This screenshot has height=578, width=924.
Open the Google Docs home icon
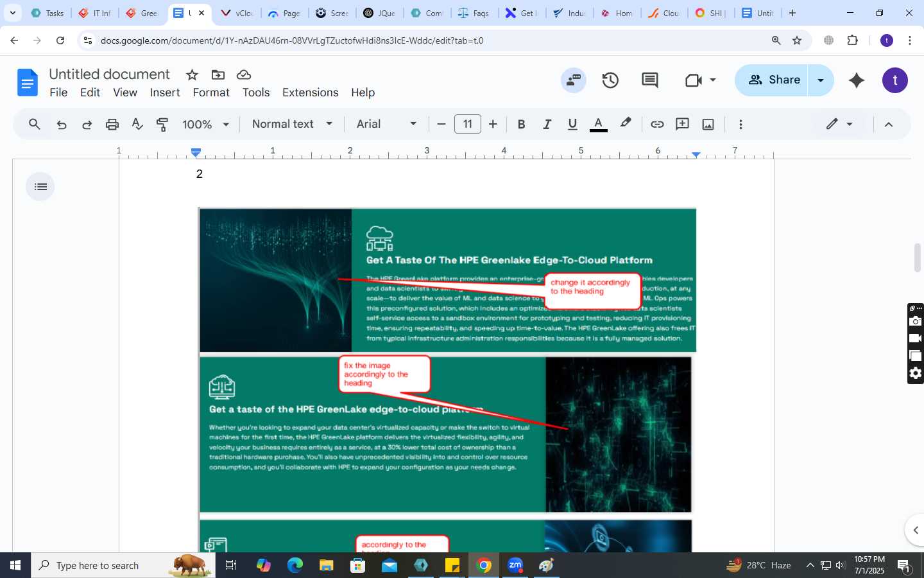point(27,83)
